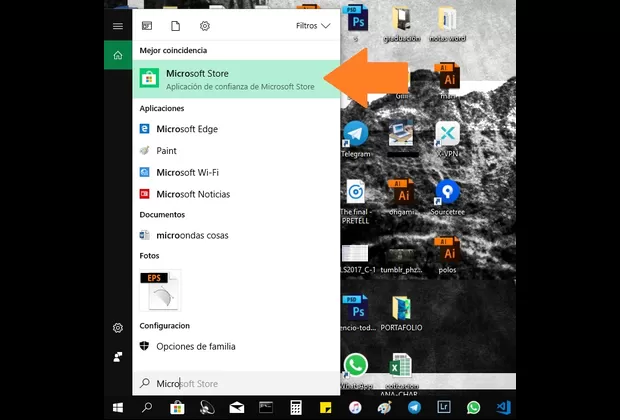Open Calculator from the taskbar

coord(296,407)
